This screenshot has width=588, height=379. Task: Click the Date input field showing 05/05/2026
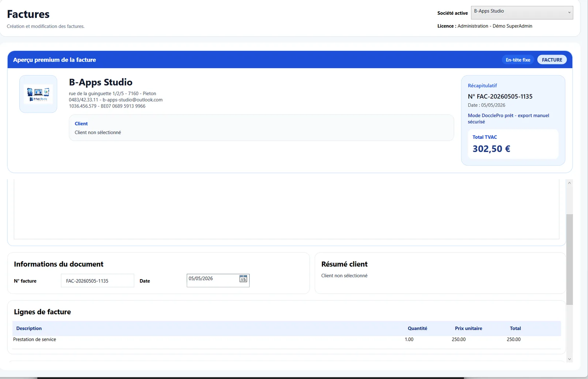pyautogui.click(x=218, y=281)
